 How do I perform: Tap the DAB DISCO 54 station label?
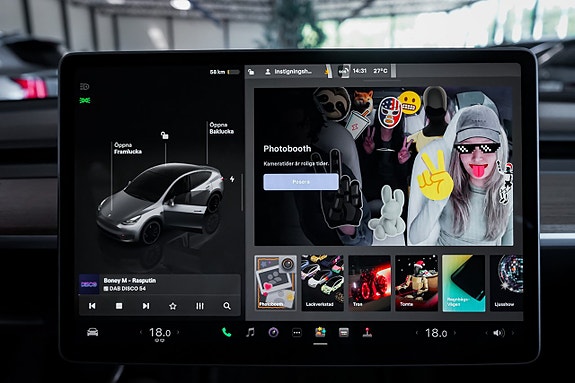click(125, 289)
